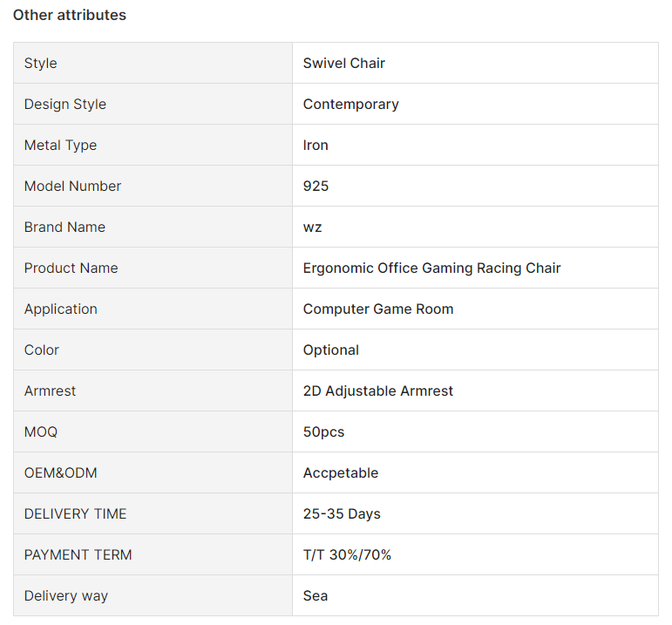Click the 'Design Style' label cell
Screen dimensions: 672x625
[65, 104]
